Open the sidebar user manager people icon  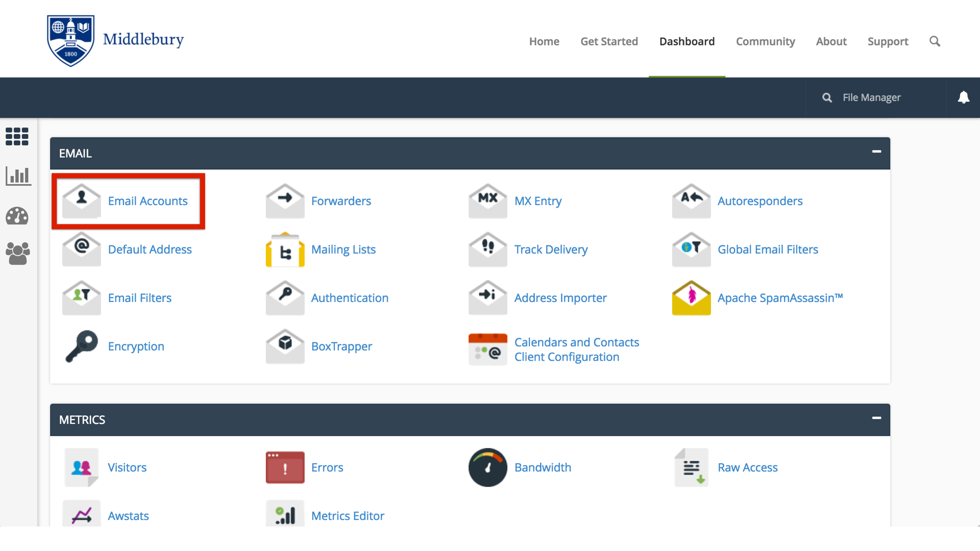[18, 253]
